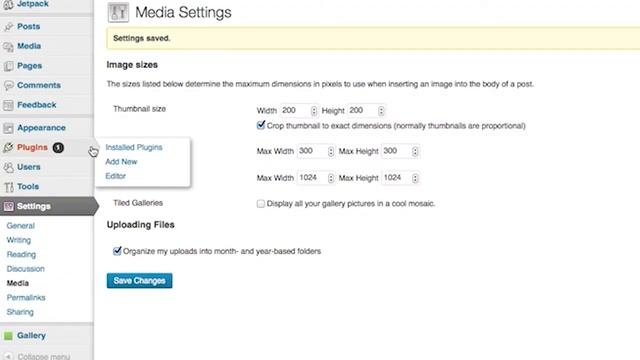
Task: Click the Plugins plug icon
Action: pos(8,148)
